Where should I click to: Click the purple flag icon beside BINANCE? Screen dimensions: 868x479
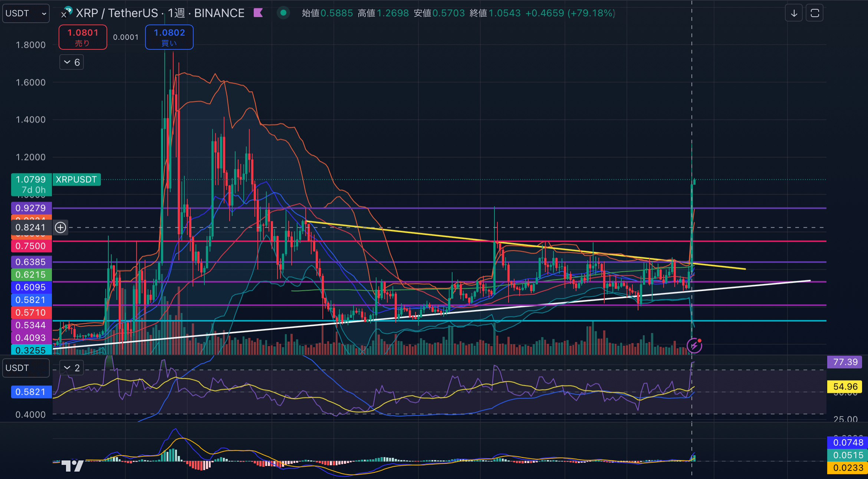(258, 13)
